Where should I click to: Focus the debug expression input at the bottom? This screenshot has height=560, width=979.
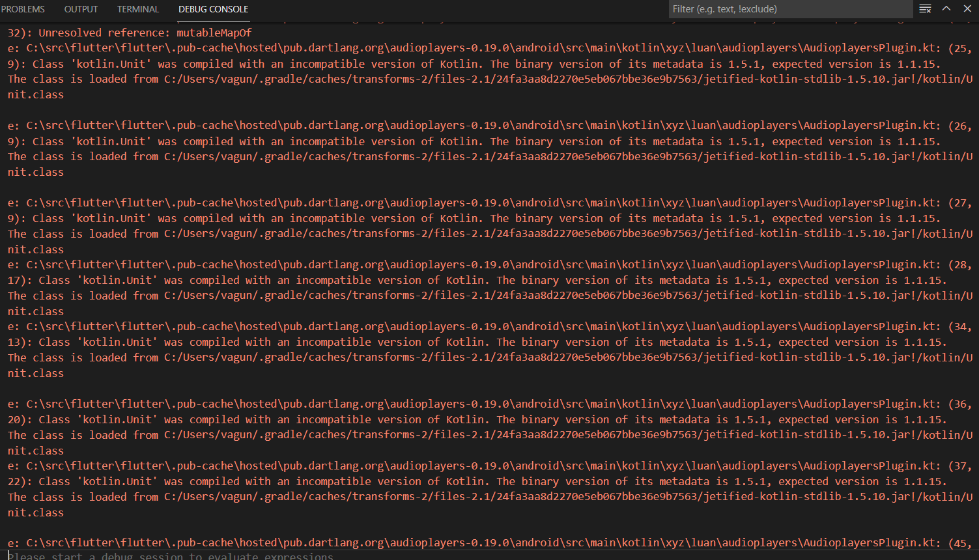click(261, 555)
